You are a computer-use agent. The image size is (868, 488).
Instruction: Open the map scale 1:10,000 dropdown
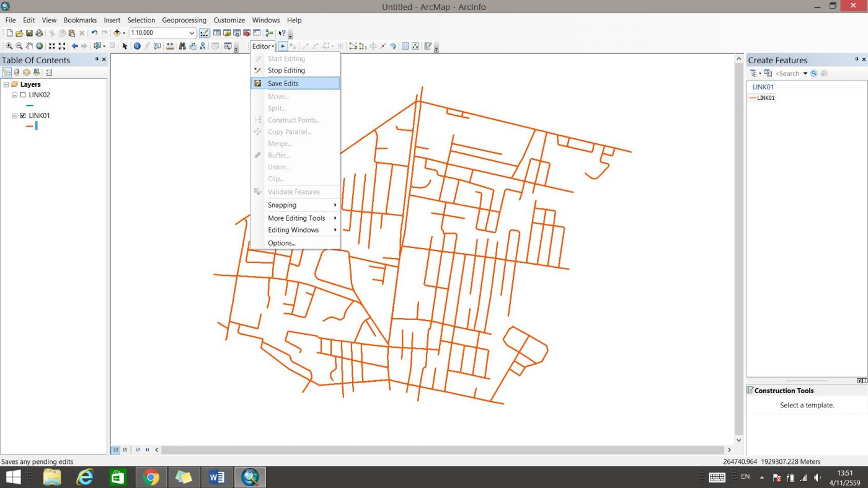click(192, 33)
